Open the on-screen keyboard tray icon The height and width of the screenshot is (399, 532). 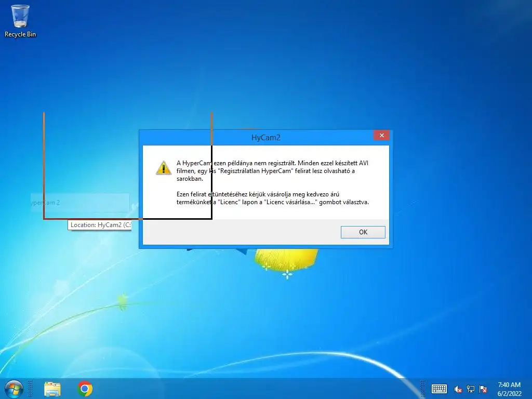(x=438, y=389)
